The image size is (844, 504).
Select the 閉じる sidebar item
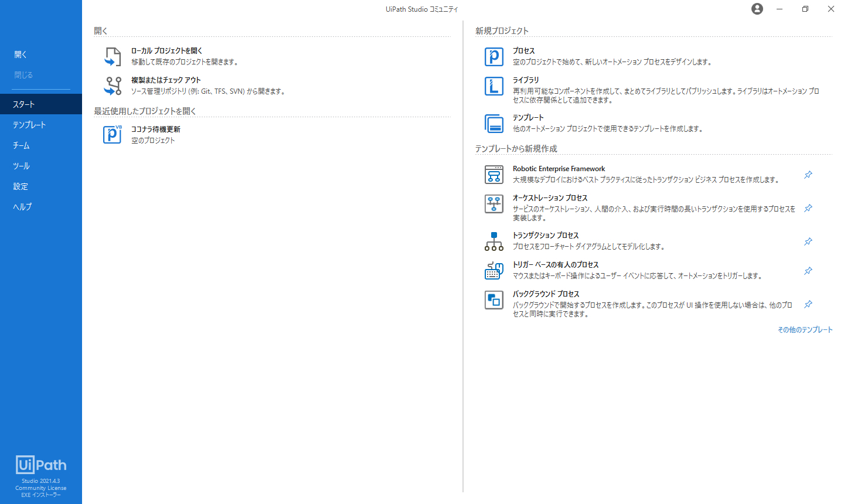[41, 75]
